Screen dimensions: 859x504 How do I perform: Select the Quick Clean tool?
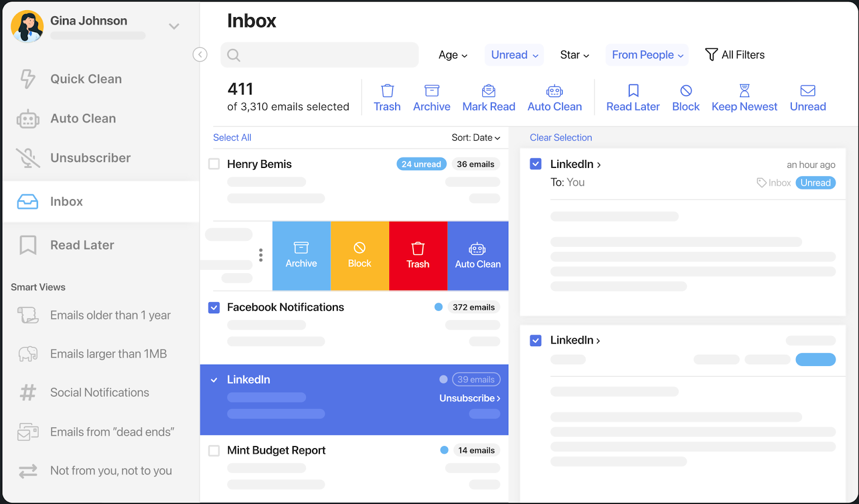(x=85, y=78)
